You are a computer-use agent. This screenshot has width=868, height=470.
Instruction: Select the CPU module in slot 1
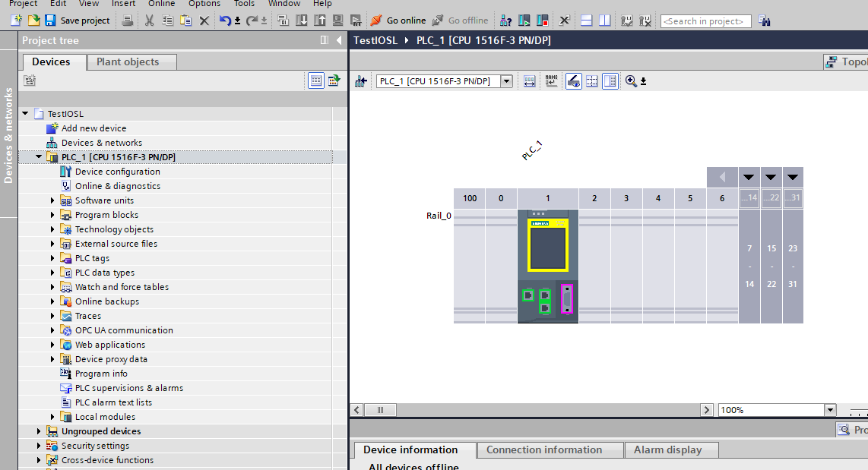coord(547,266)
